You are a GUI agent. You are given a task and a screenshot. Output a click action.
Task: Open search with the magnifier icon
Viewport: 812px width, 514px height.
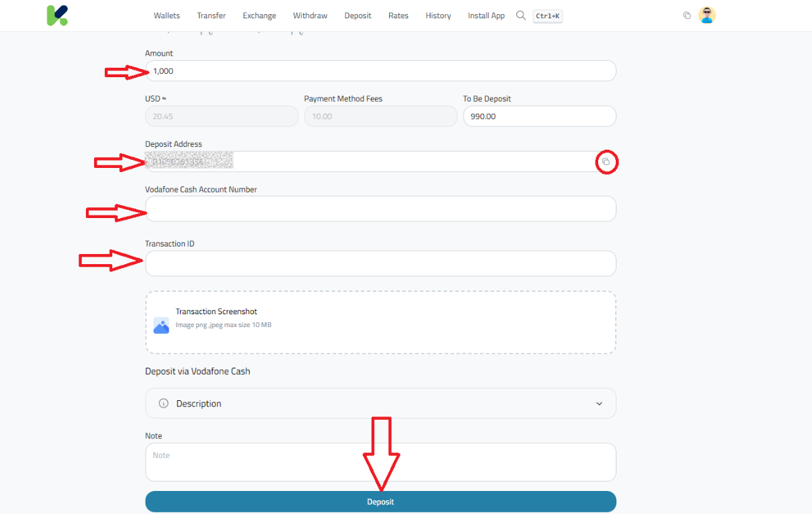click(520, 15)
